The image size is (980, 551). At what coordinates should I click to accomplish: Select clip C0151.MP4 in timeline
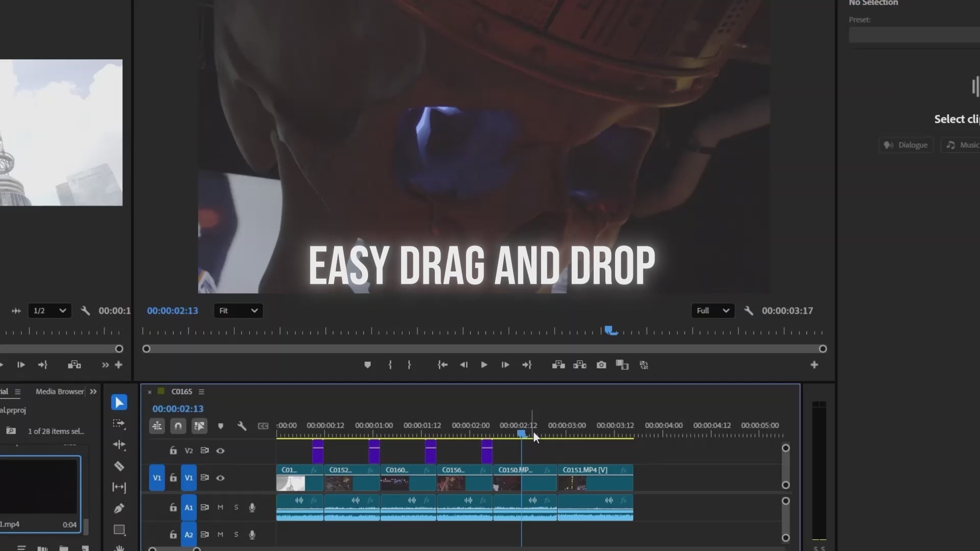[595, 478]
